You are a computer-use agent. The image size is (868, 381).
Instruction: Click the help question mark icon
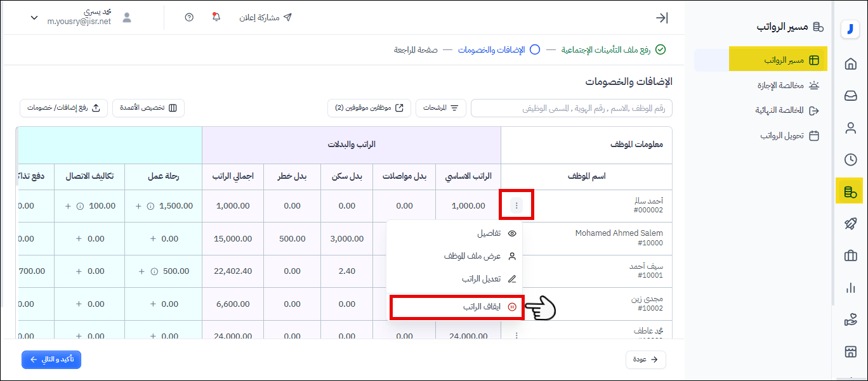189,17
